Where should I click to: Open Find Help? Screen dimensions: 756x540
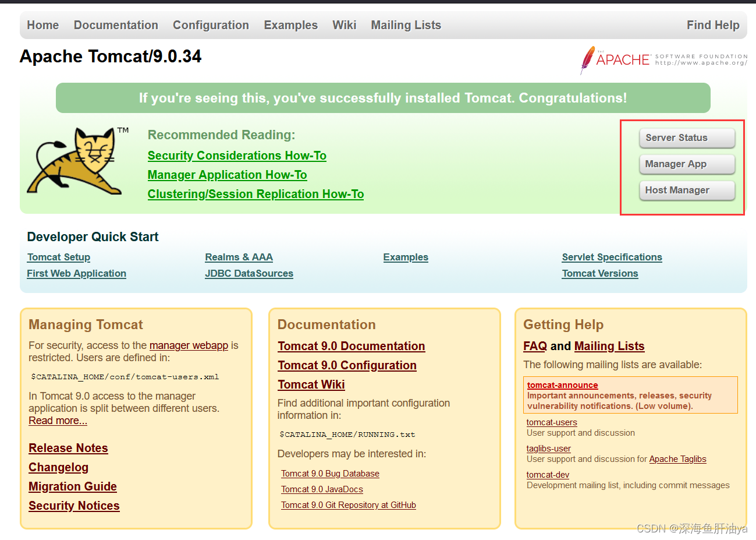(x=713, y=25)
